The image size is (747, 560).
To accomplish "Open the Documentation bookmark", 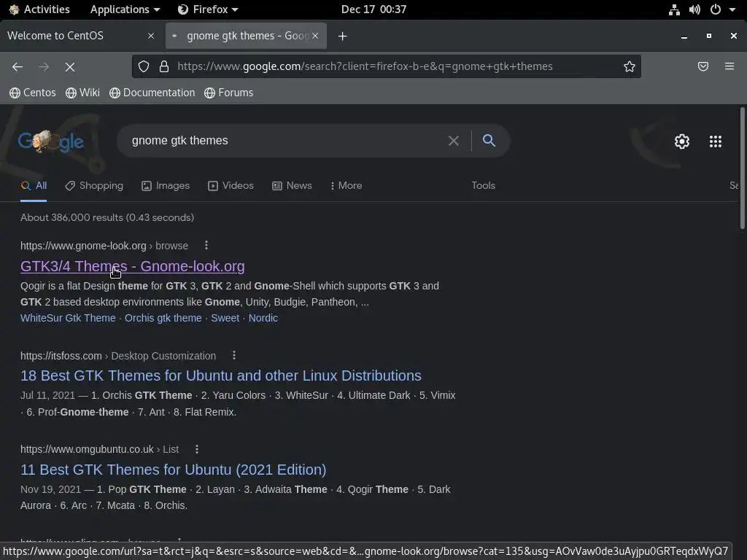I will 152,93.
